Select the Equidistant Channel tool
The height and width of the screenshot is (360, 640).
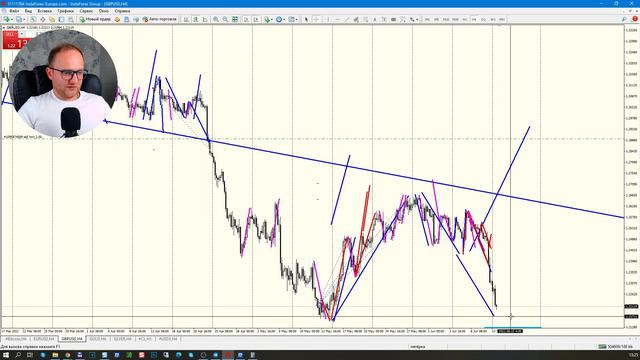point(356,19)
